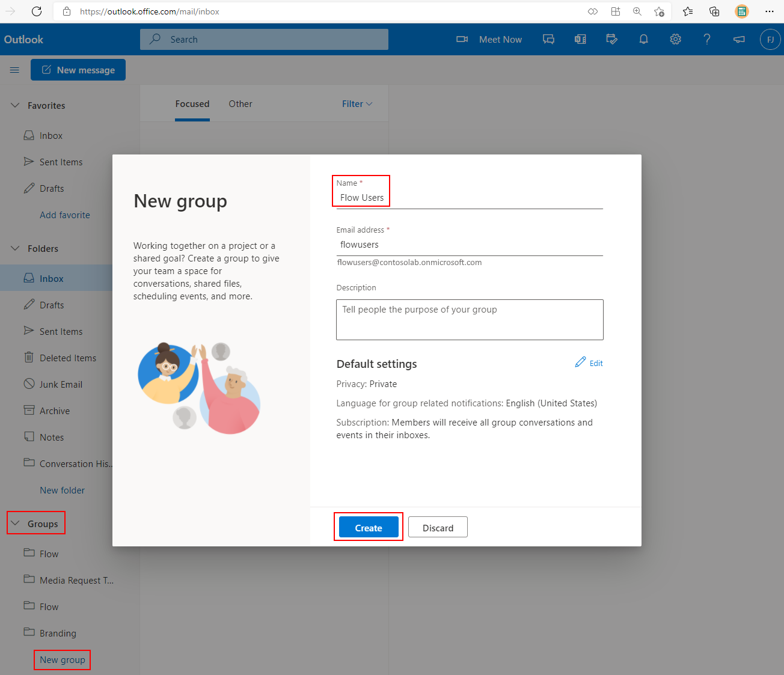Collapse the Favorites section chevron
This screenshot has height=675, width=784.
15,105
